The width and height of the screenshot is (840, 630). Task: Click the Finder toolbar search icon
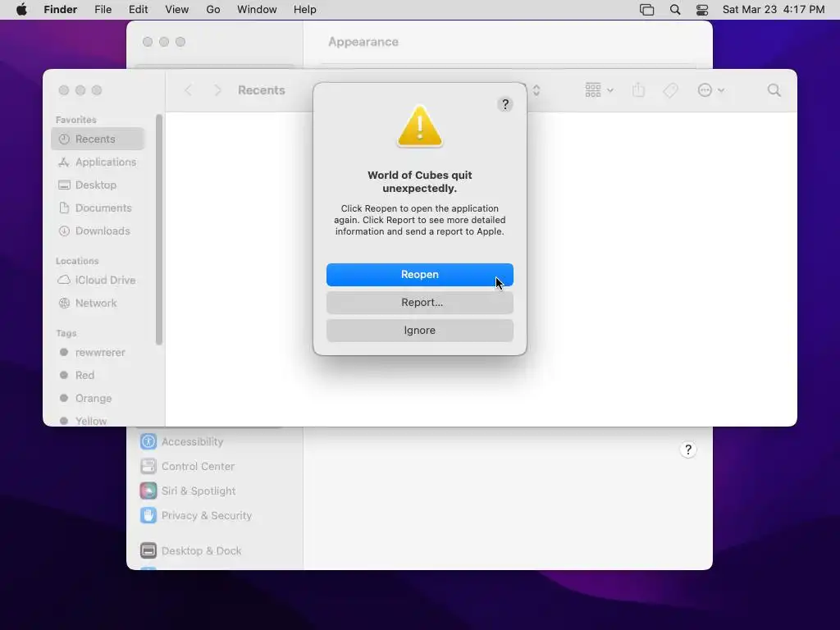(x=774, y=90)
